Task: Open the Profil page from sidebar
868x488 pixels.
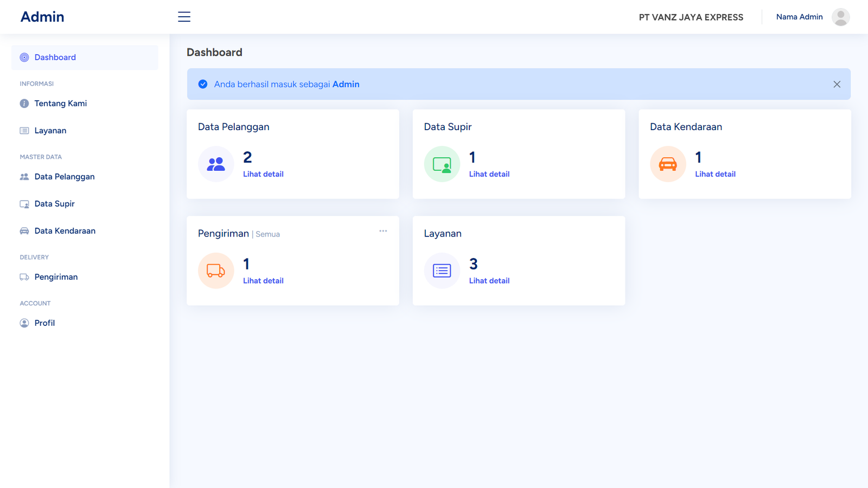Action: pyautogui.click(x=44, y=323)
